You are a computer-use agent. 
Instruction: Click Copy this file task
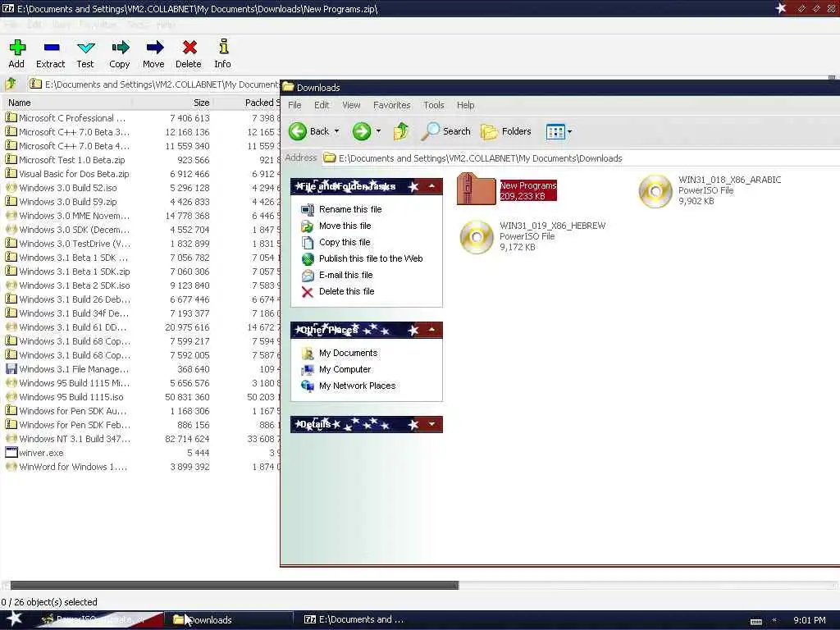pyautogui.click(x=345, y=242)
